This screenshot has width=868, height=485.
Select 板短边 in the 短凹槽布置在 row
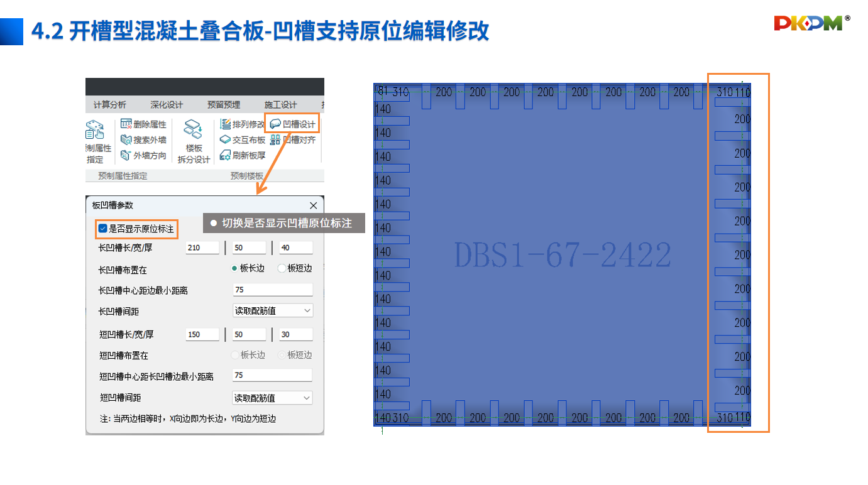pyautogui.click(x=295, y=355)
